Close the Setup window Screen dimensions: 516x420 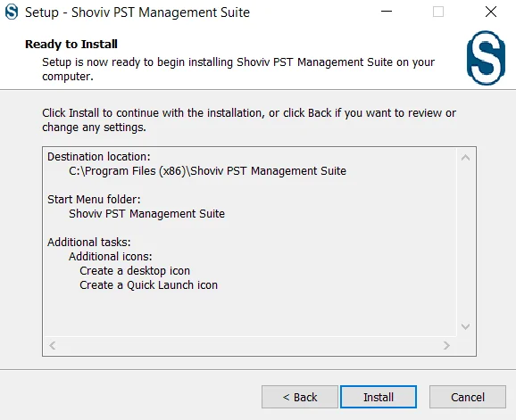point(491,12)
